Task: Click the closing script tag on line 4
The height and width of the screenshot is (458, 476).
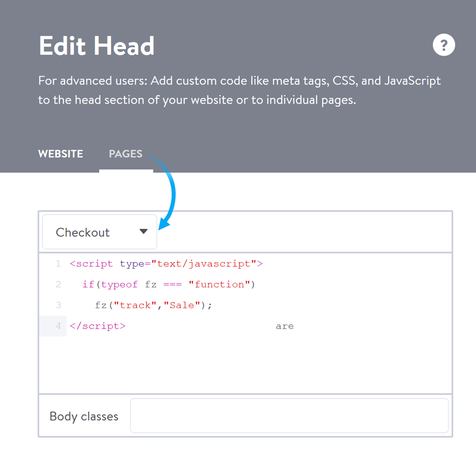Action: coord(98,326)
